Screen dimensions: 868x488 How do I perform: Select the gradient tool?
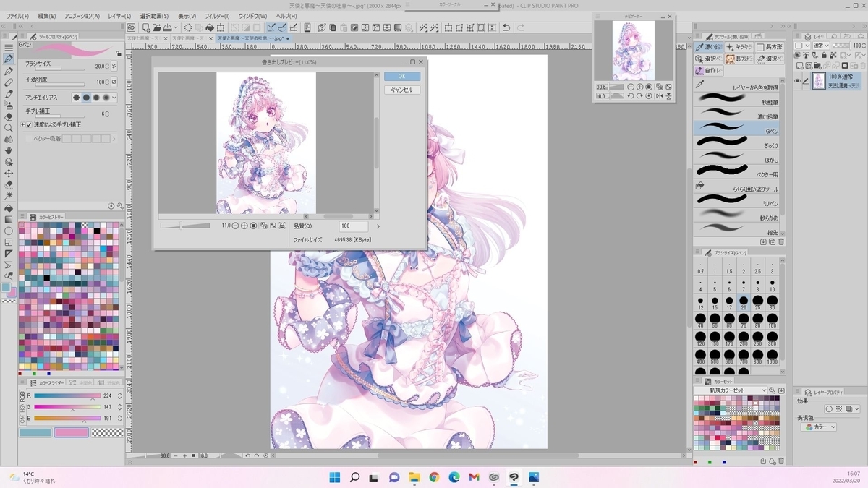pos(9,219)
